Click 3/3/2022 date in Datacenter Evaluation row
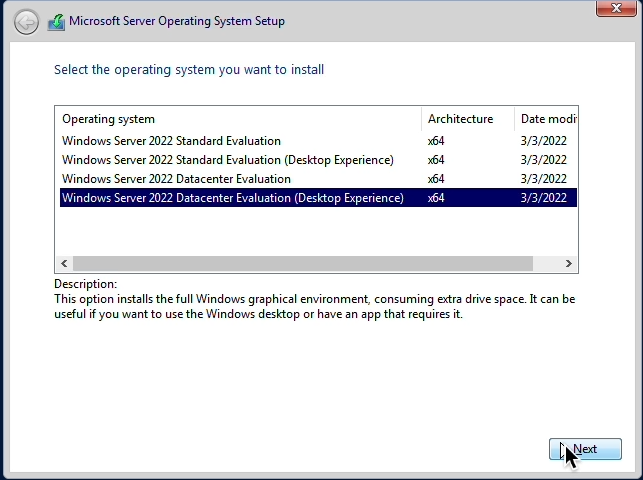The image size is (643, 480). click(x=543, y=179)
